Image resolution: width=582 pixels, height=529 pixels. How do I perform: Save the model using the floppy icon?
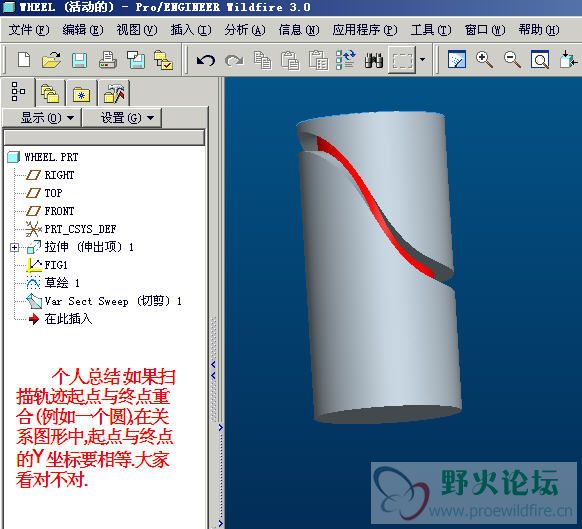coord(79,60)
